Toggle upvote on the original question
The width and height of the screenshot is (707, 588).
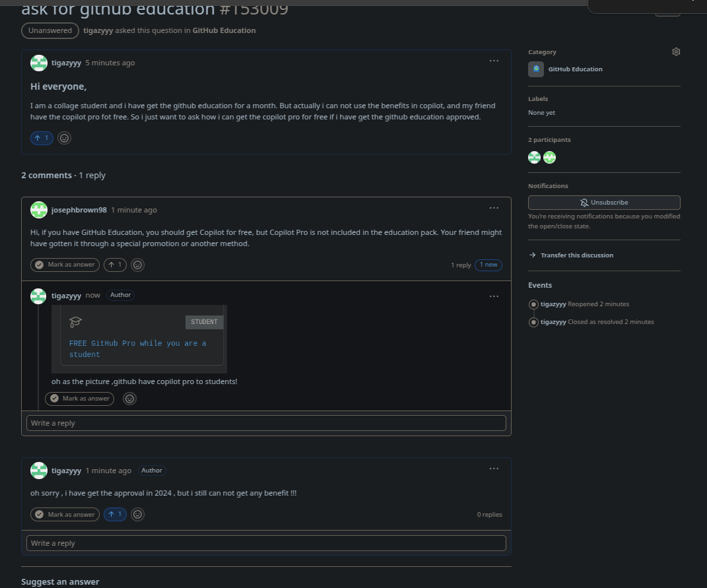[42, 138]
